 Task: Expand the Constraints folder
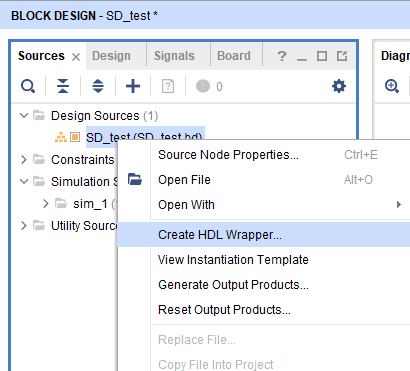[24, 160]
